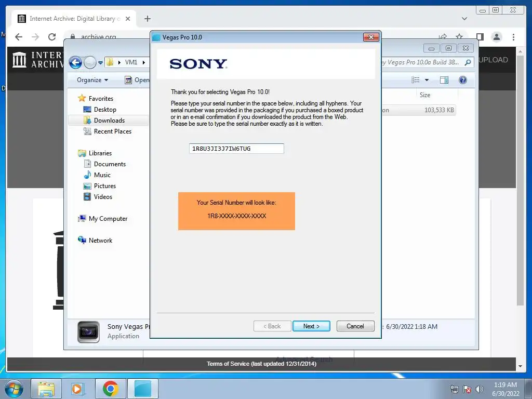Click the VM1 breadcrumb in the address bar
Viewport: 532px width, 399px height.
(x=131, y=62)
